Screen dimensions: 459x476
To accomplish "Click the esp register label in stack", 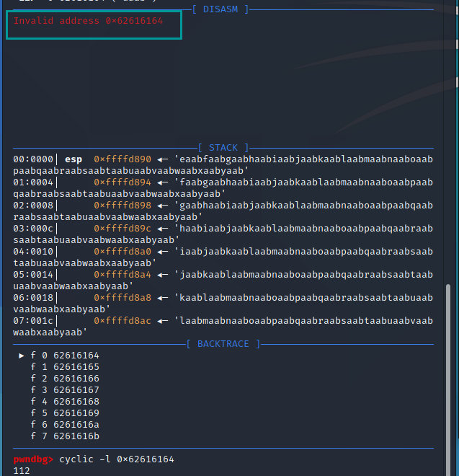I will (73, 159).
